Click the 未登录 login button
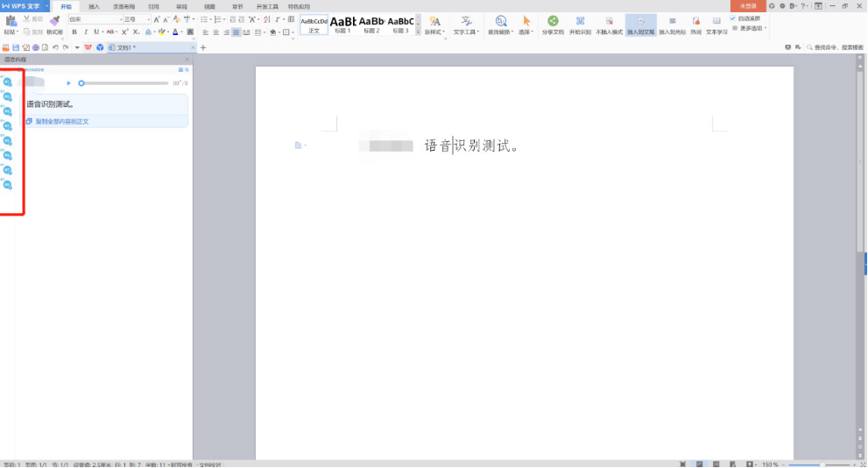This screenshot has width=868, height=468. 747,6
